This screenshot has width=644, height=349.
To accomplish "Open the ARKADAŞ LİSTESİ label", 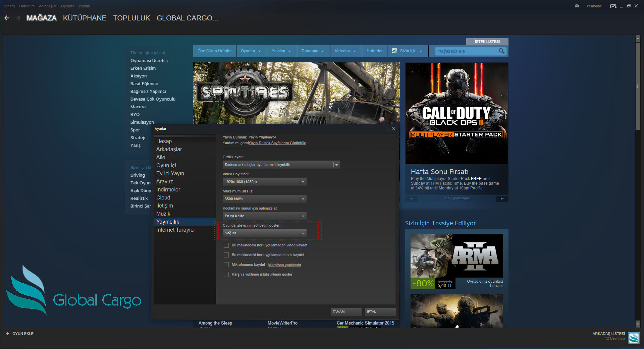I will [x=608, y=334].
